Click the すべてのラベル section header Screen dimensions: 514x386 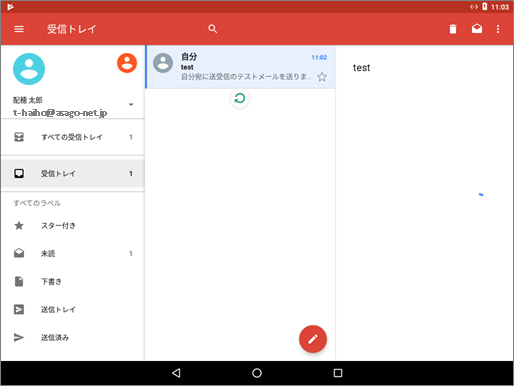pyautogui.click(x=37, y=203)
